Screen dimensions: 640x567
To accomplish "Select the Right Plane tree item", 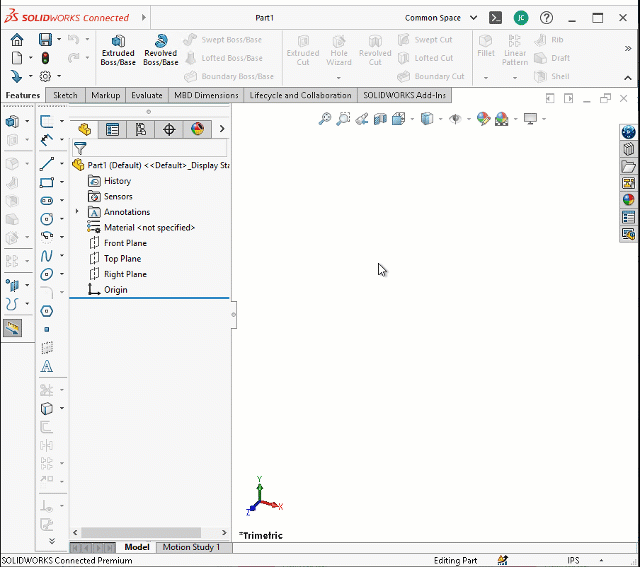I will (118, 274).
